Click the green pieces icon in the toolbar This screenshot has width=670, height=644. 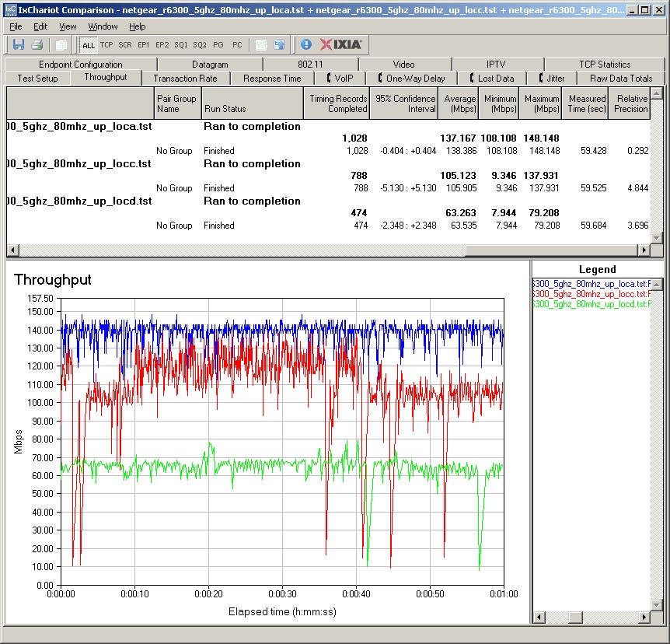coord(261,44)
